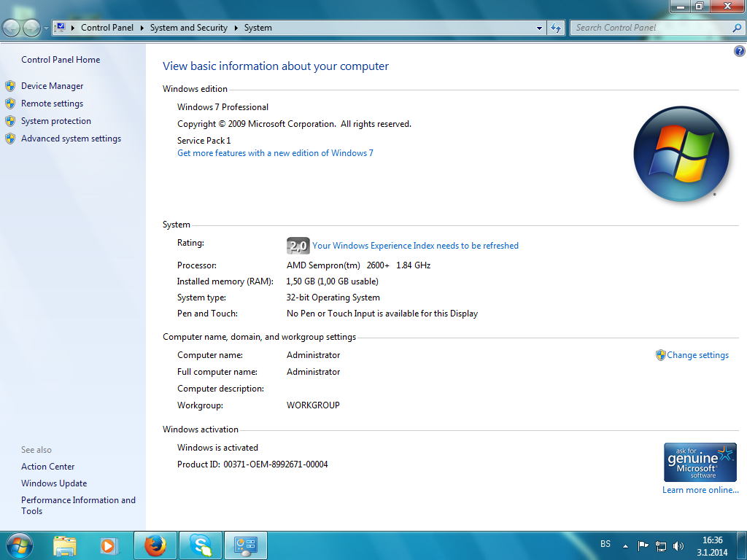Open the recent pages dropdown arrow
Viewport: 747px width, 560px height.
point(46,28)
